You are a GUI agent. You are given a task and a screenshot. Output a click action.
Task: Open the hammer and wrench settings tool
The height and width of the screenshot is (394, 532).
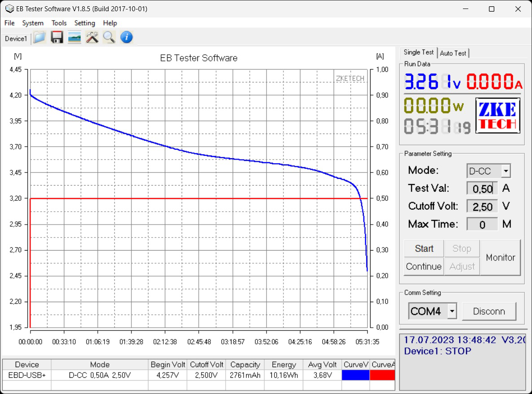(x=92, y=38)
